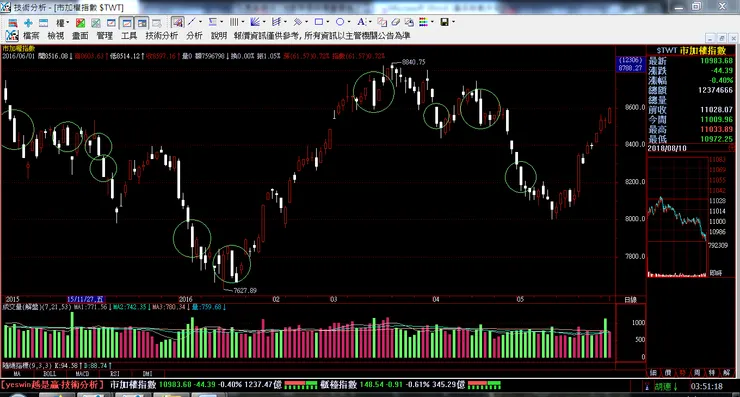Click the 總額 12374666 value

click(x=715, y=90)
